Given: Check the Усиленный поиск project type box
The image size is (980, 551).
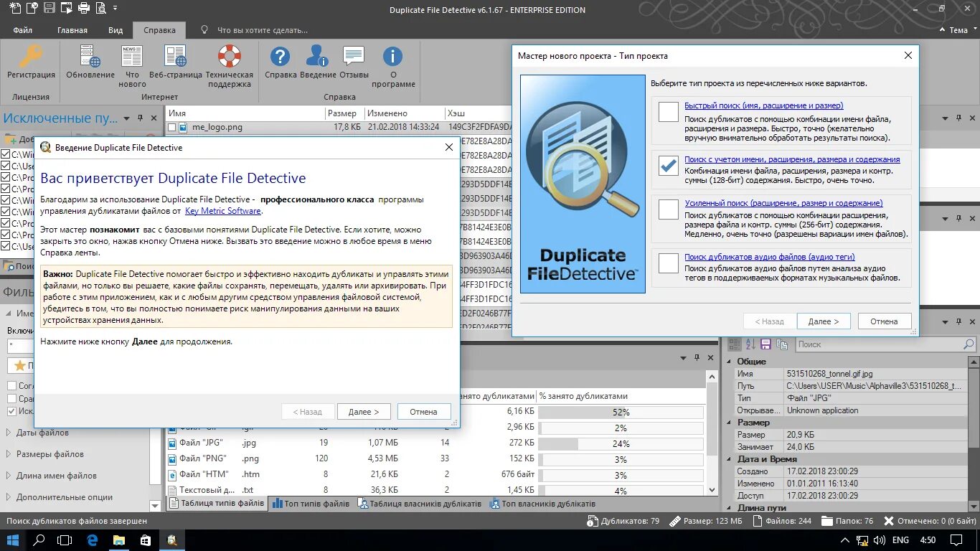Looking at the screenshot, I should tap(668, 209).
